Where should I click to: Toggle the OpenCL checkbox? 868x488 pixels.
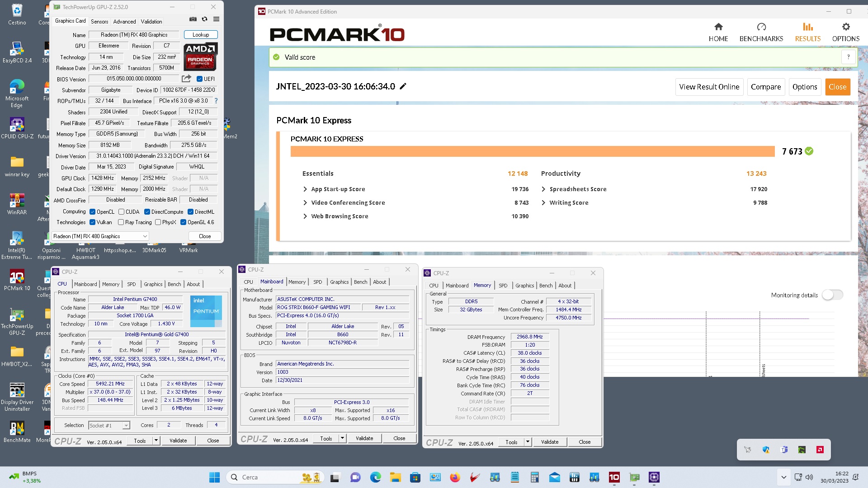click(92, 211)
